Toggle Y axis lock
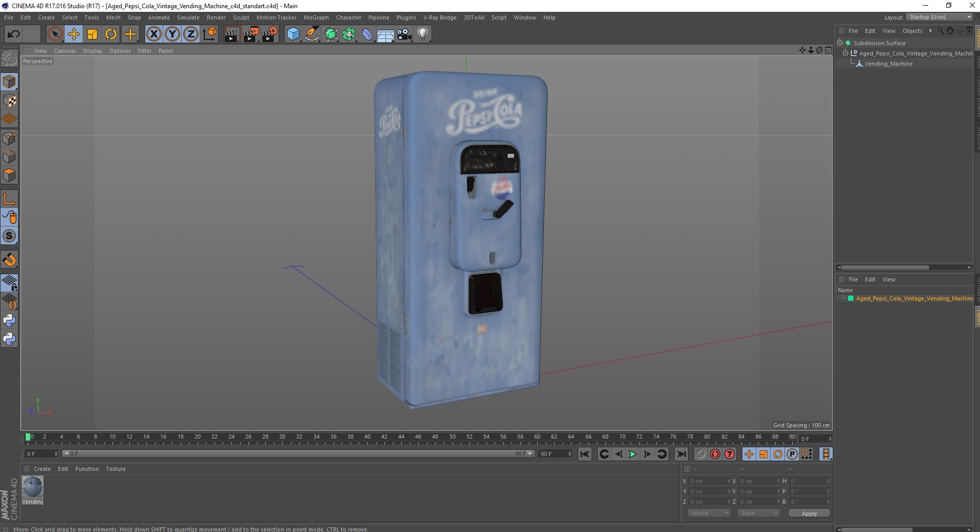 point(172,34)
